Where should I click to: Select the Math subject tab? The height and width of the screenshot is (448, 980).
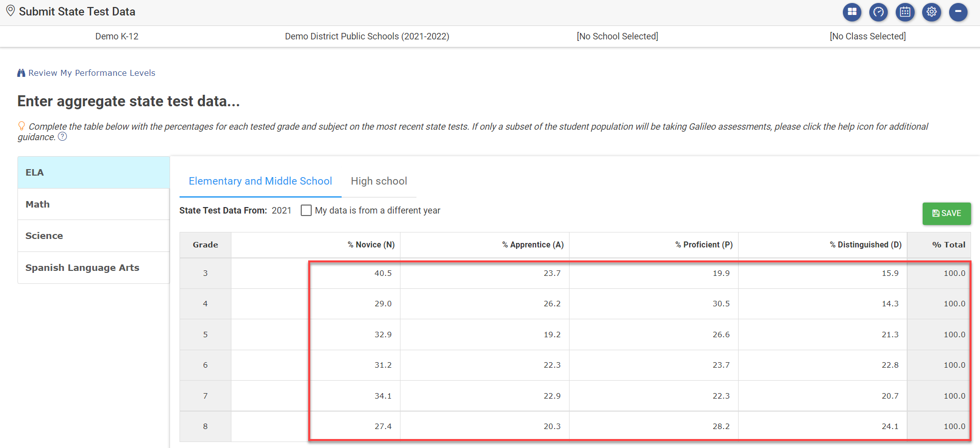(x=93, y=204)
